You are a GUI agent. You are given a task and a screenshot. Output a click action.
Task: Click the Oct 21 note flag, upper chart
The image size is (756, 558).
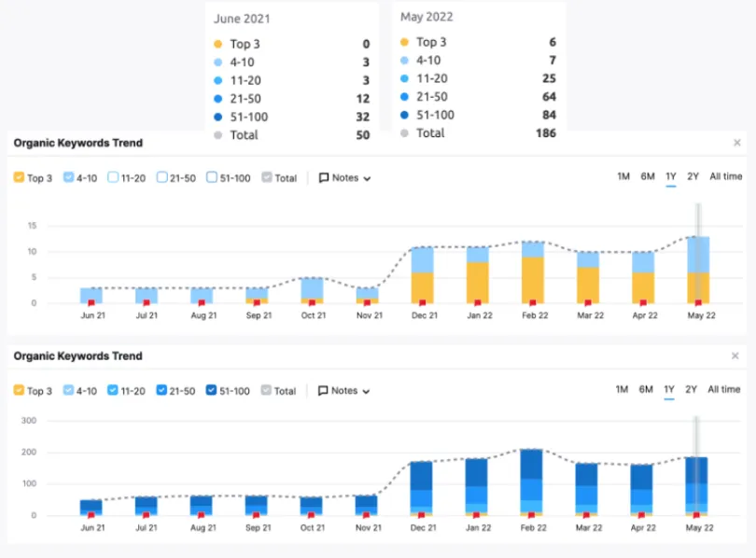click(x=312, y=303)
